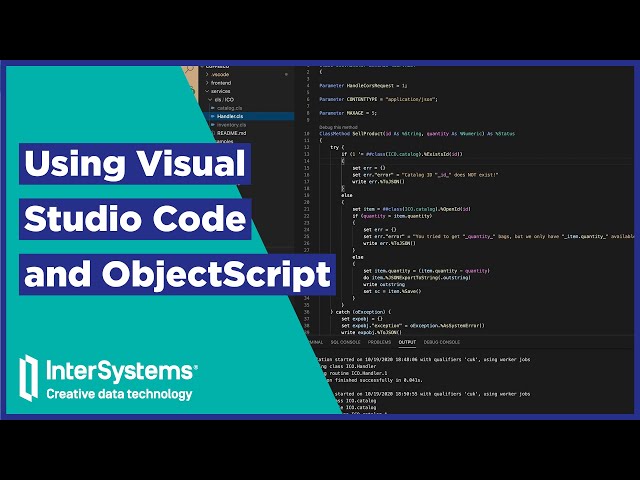Screen dimensions: 640x480
Task: Click the inventory.cls file icon
Action: pyautogui.click(x=213, y=125)
